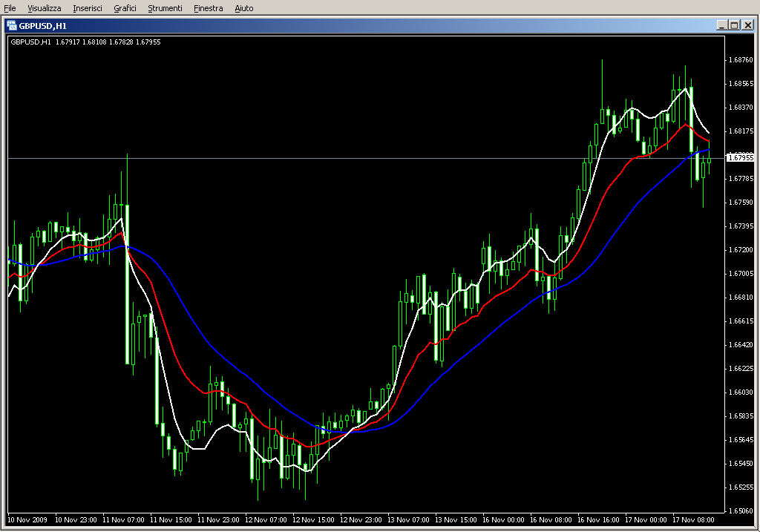Viewport: 760px width, 532px height.
Task: Click the 1.65255 price scale label
Action: [741, 487]
